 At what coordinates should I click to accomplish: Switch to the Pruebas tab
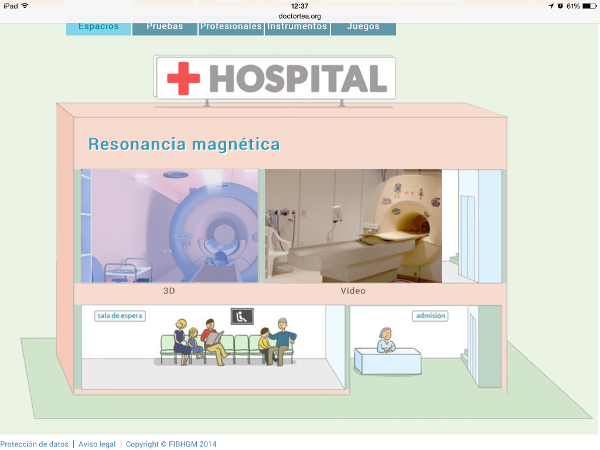pos(164,27)
